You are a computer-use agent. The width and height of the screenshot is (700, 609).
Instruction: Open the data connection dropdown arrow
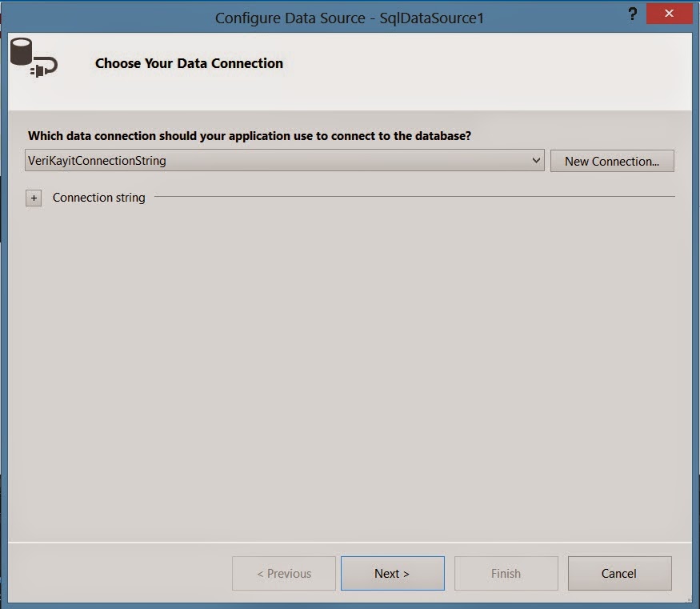(x=536, y=160)
